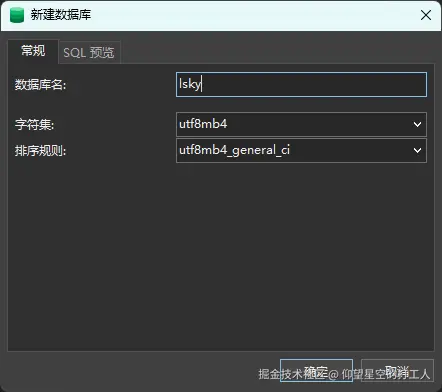Switch to the 常规 tab
The height and width of the screenshot is (392, 442).
tap(33, 51)
